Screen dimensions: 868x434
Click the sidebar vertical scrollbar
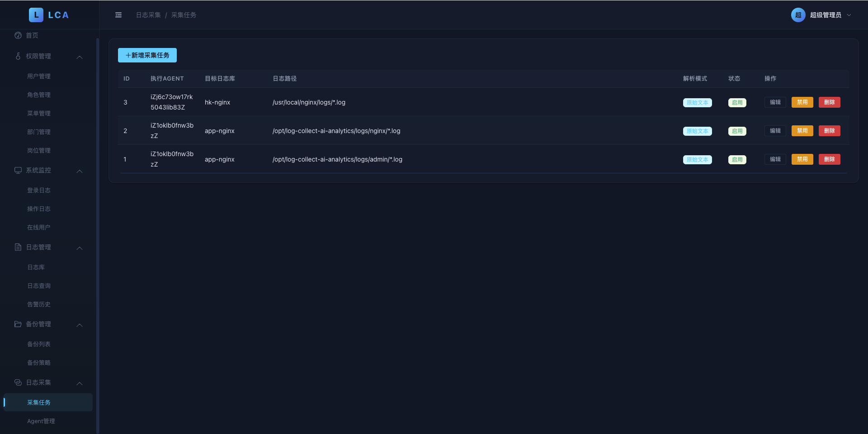[x=98, y=235]
